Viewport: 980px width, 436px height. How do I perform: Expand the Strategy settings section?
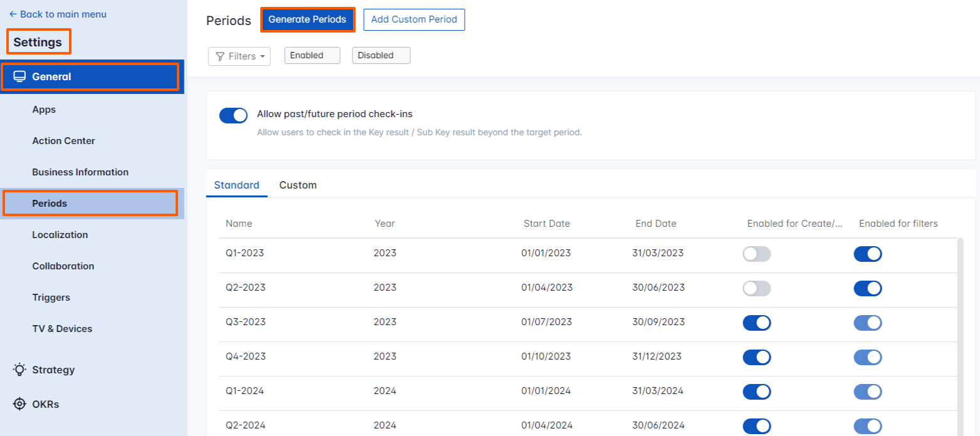pos(53,370)
